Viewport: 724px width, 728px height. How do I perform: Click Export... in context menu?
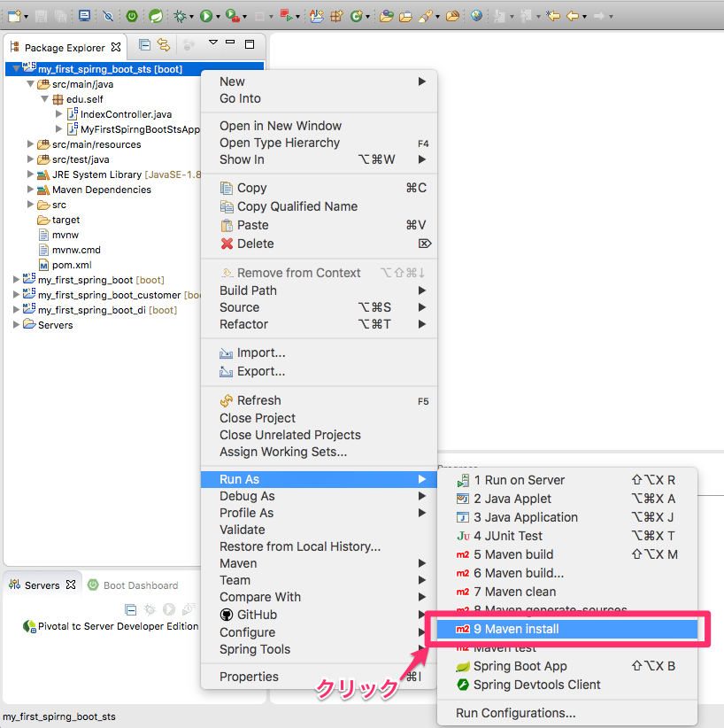pos(319,371)
